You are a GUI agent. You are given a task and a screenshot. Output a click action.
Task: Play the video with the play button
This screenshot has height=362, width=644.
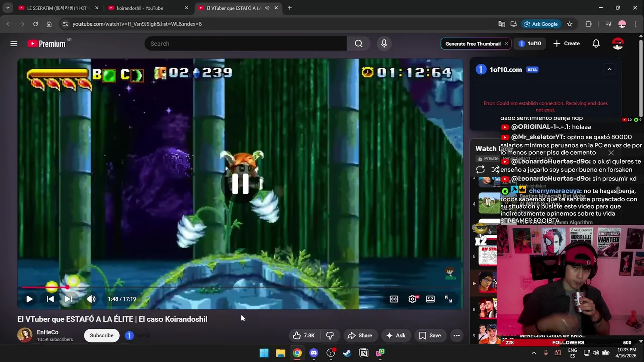(x=29, y=299)
